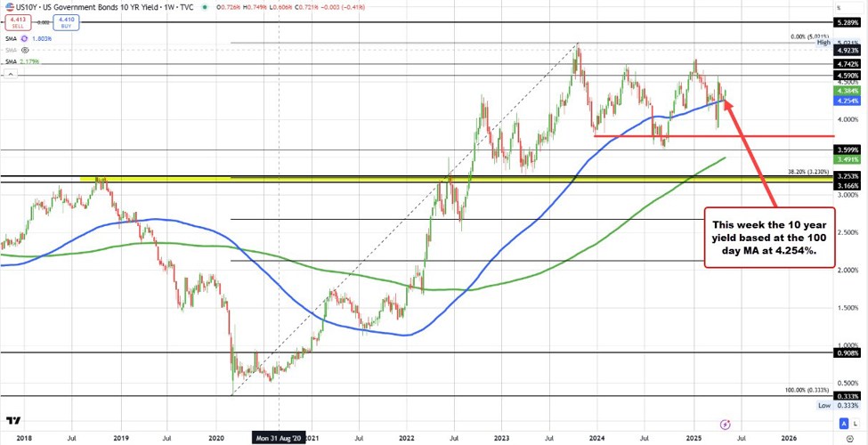Show the hidden SMA using eye icon

pos(27,50)
